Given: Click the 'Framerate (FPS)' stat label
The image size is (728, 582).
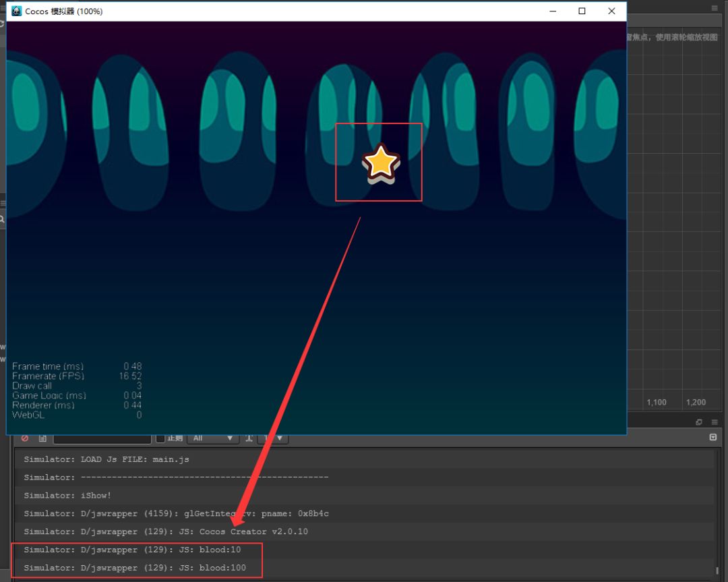Looking at the screenshot, I should tap(49, 376).
